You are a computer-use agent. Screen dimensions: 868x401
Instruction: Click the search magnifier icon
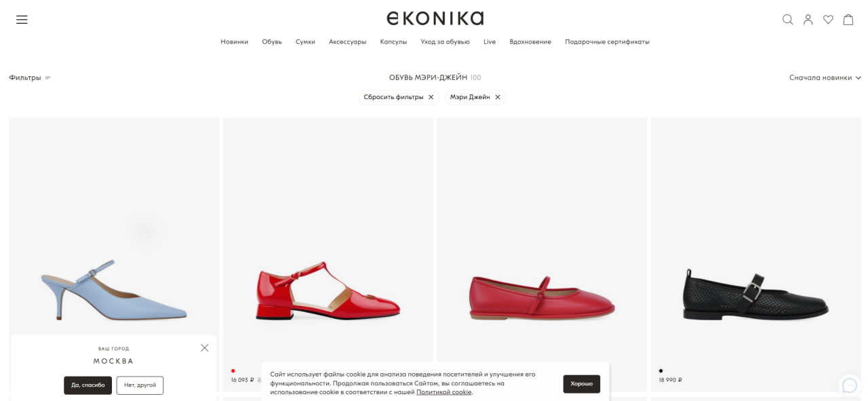[x=787, y=20]
